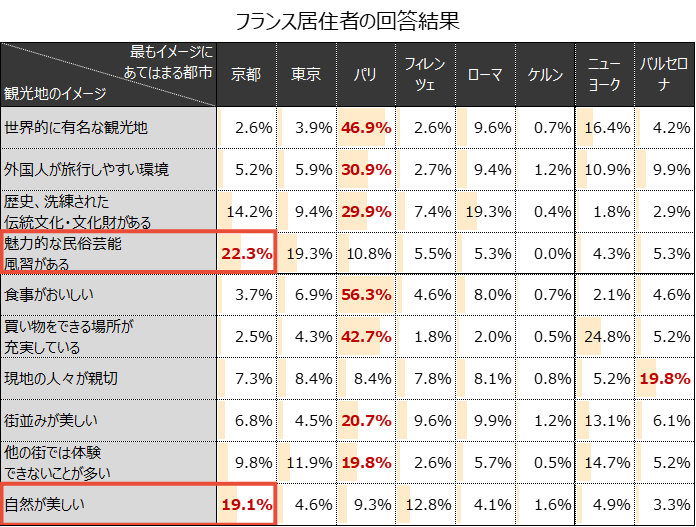Select the 46.9% value for パリ
696x527 pixels.
point(365,128)
